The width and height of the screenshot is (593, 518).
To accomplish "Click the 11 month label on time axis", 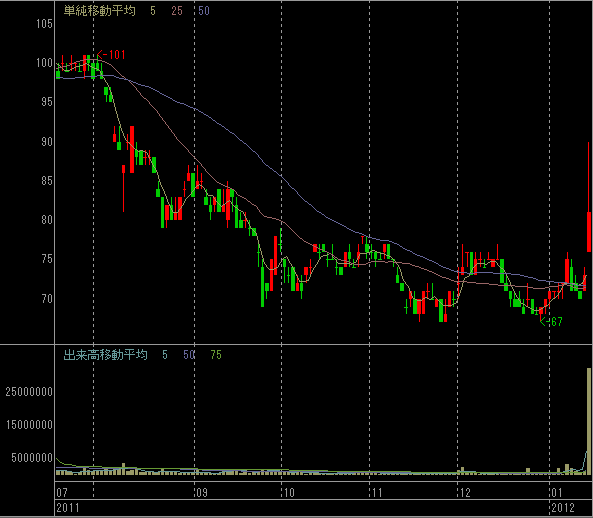I will pyautogui.click(x=377, y=493).
